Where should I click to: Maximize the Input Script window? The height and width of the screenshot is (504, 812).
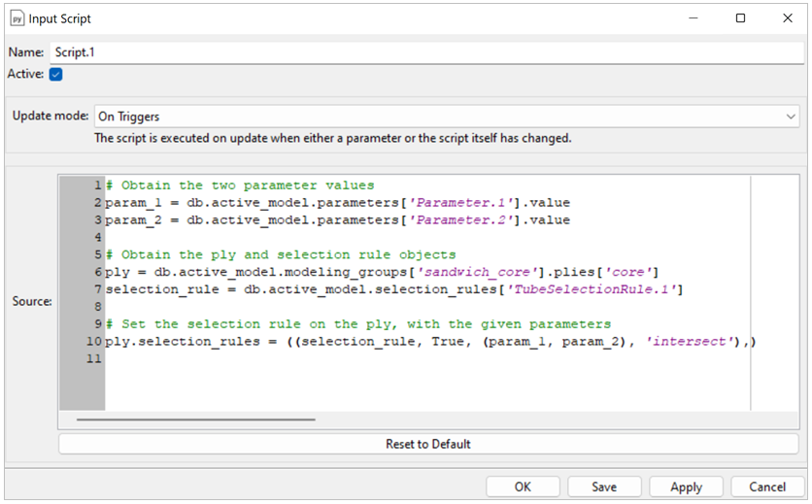pyautogui.click(x=740, y=18)
